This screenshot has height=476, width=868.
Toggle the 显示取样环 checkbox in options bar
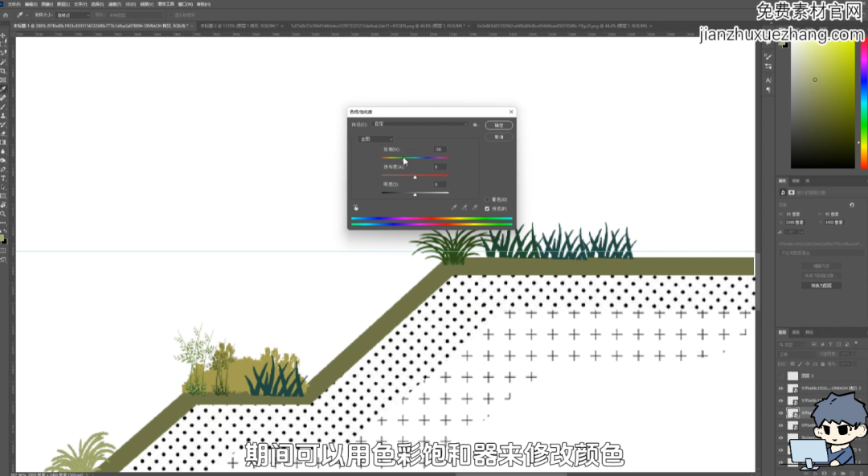(172, 15)
